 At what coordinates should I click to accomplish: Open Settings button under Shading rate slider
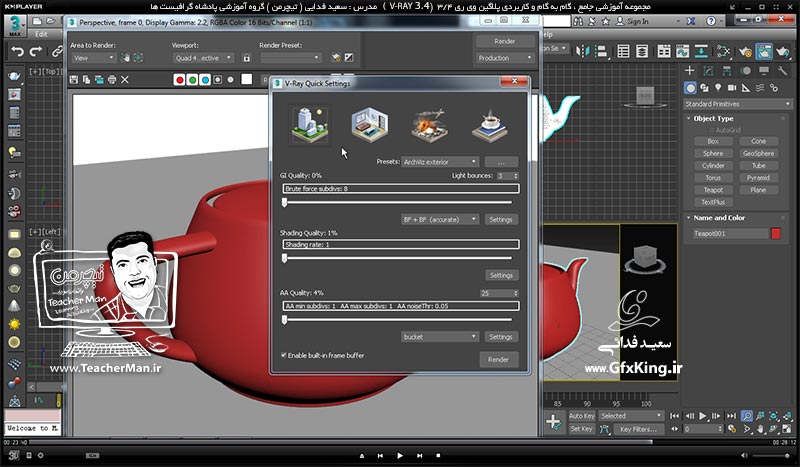point(501,276)
